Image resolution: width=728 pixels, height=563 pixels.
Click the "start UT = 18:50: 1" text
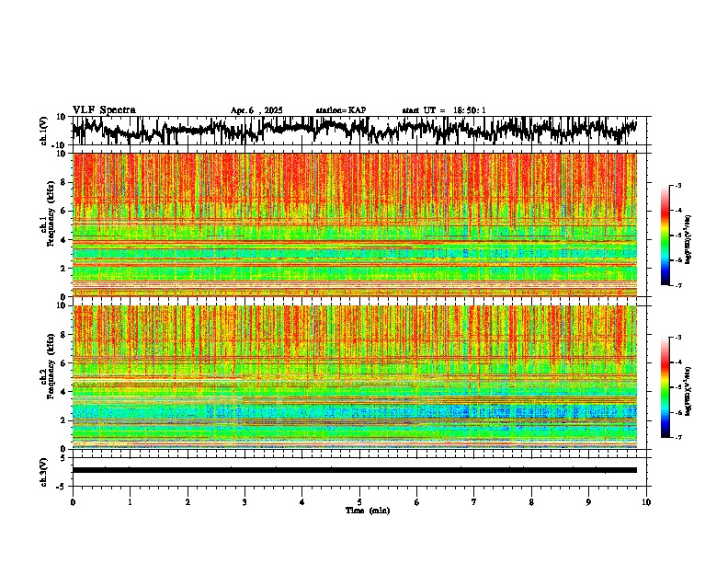pyautogui.click(x=444, y=110)
